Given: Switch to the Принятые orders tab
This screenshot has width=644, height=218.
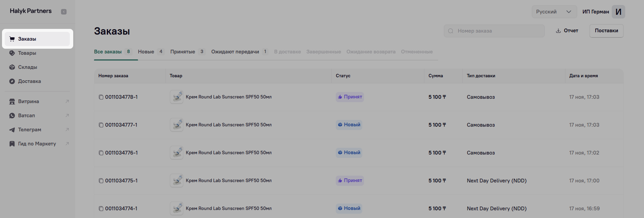Looking at the screenshot, I should [183, 52].
